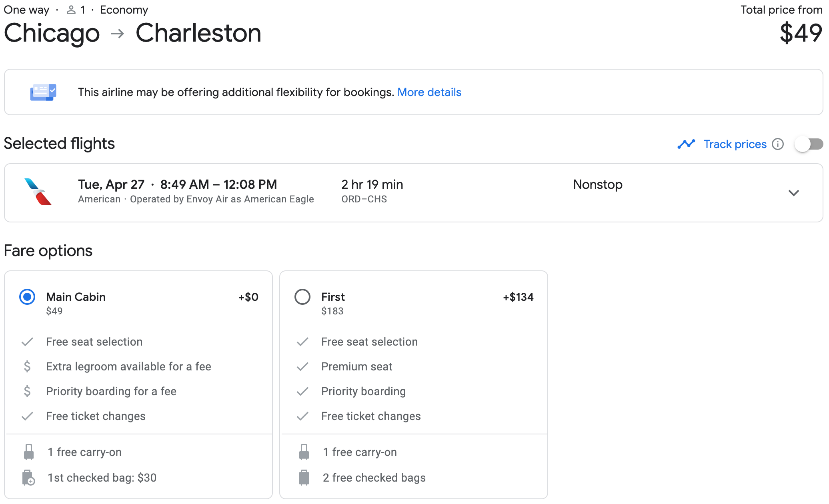This screenshot has height=504, width=829.
Task: Click Main Cabin extra legroom dollar icon
Action: [27, 366]
